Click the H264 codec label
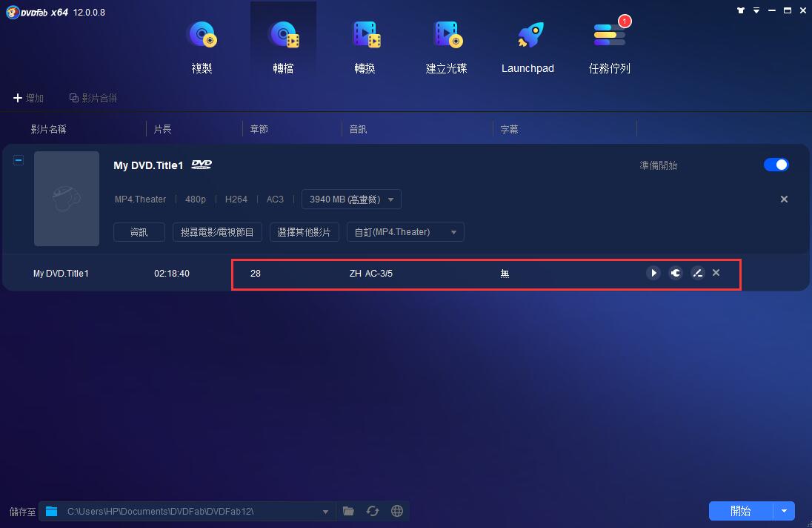The height and width of the screenshot is (528, 812). pos(236,199)
